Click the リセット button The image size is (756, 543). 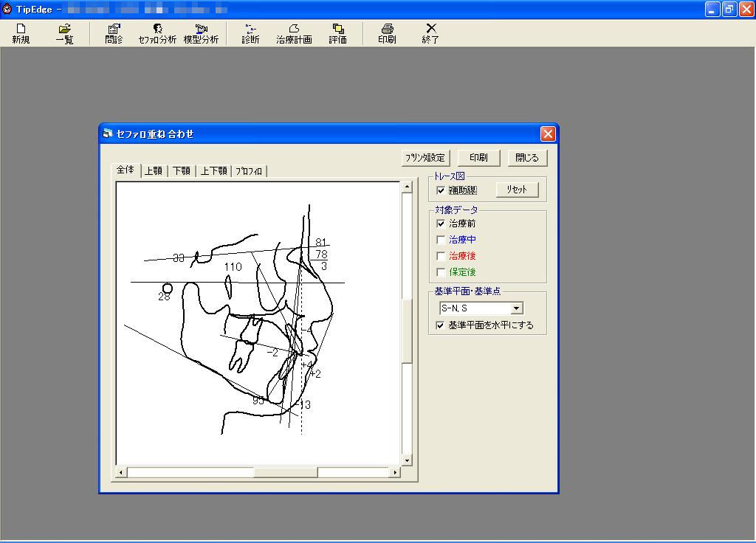(517, 190)
